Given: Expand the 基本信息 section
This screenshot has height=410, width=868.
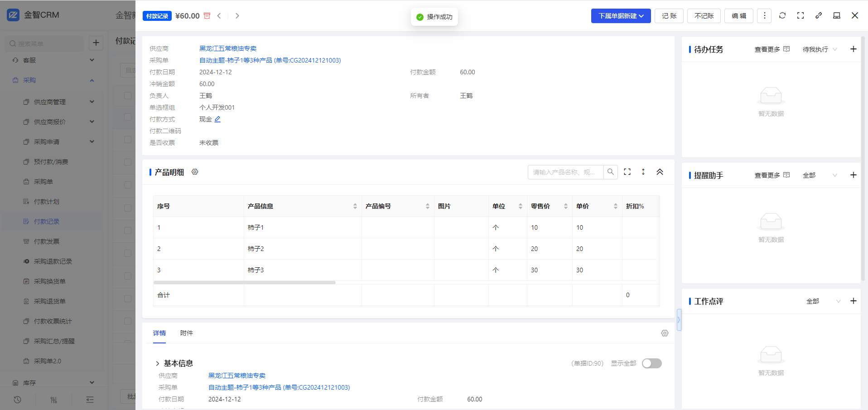Looking at the screenshot, I should point(158,363).
